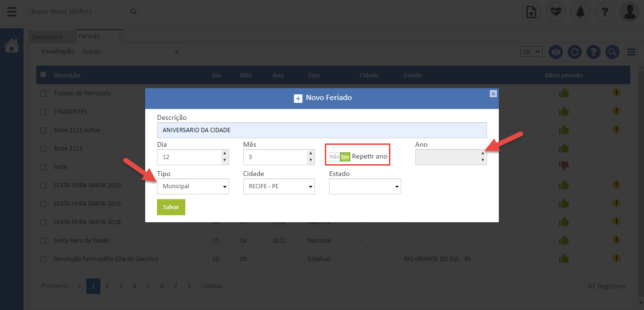Toggle the eye visibility icon above table

coord(556,52)
